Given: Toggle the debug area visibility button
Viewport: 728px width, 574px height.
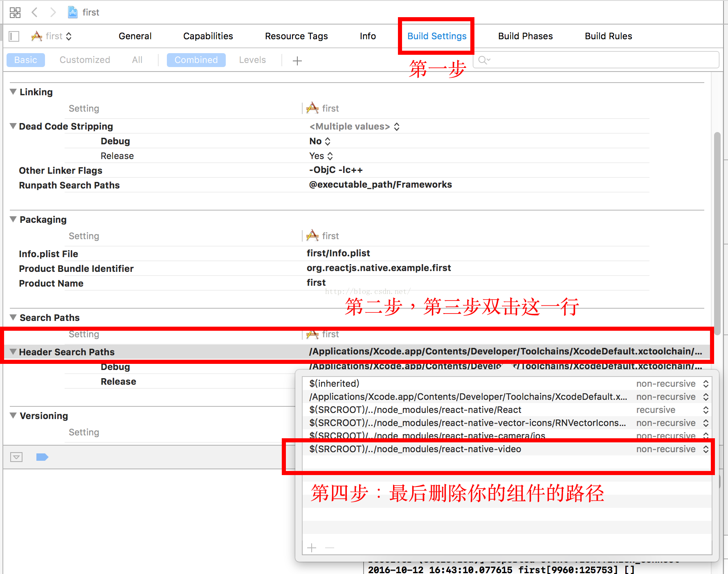Looking at the screenshot, I should point(16,457).
